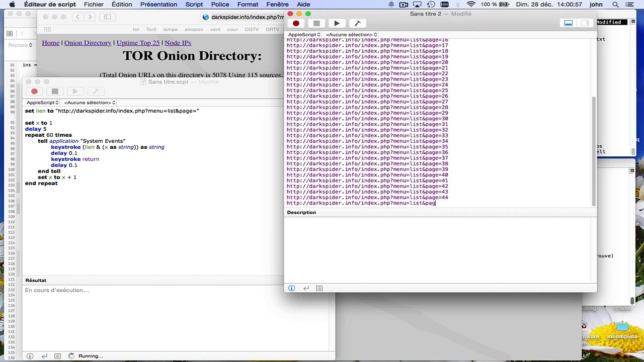Open the Script menu
Image resolution: width=644 pixels, height=362 pixels.
point(194,5)
